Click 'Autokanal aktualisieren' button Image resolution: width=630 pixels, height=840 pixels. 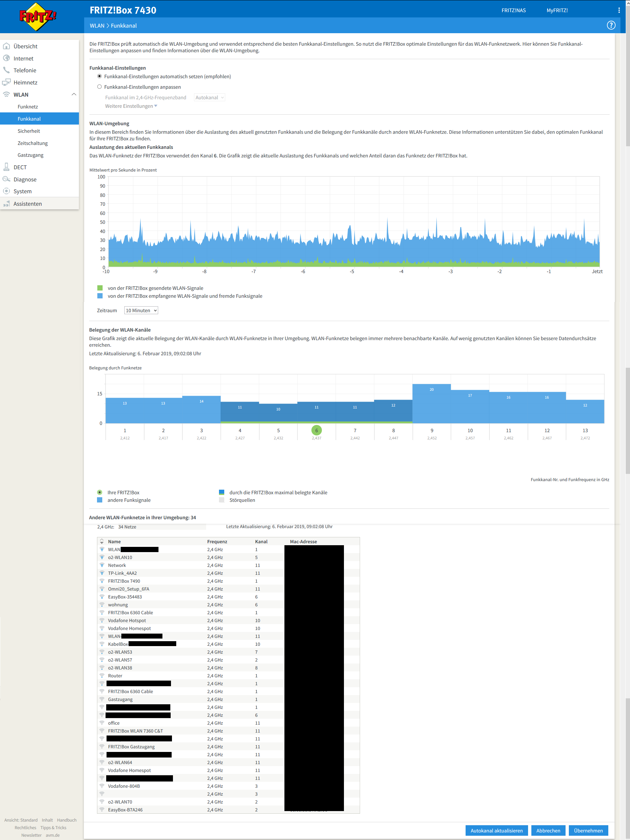tap(497, 830)
